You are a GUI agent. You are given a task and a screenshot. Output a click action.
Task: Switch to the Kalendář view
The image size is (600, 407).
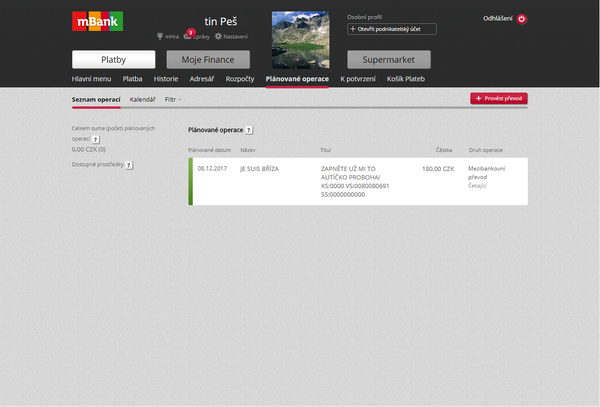pyautogui.click(x=143, y=99)
